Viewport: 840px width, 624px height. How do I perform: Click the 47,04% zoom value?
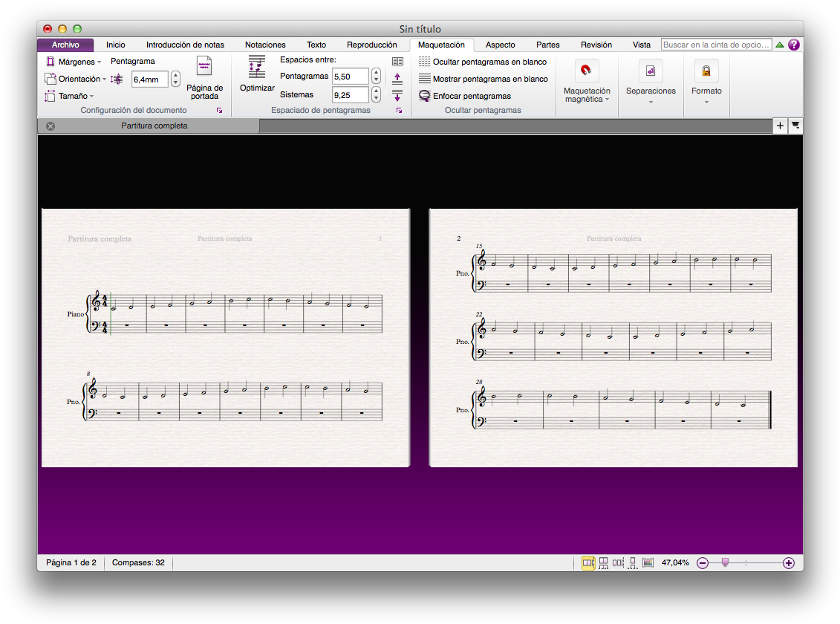[675, 563]
